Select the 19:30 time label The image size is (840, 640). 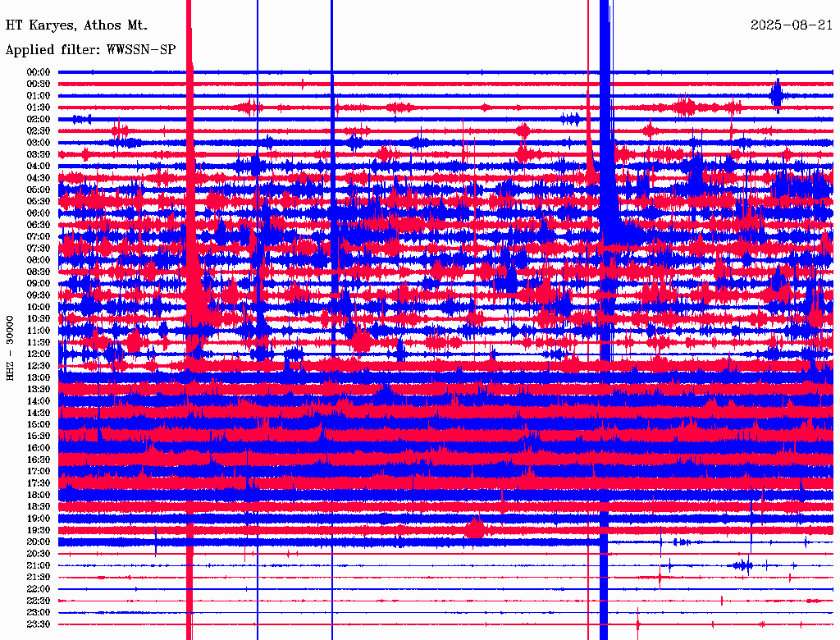pos(39,531)
